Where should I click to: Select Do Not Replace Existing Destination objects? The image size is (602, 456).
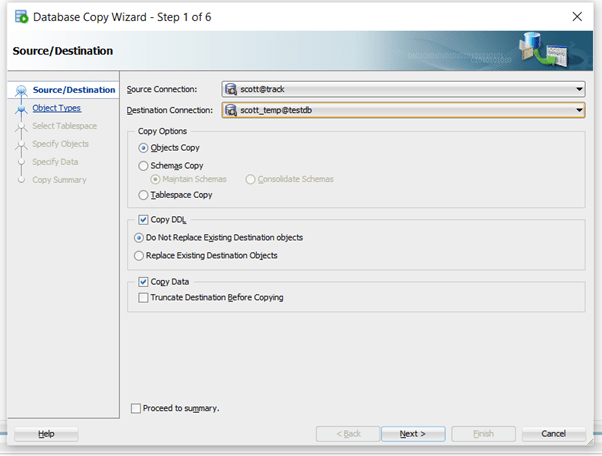pyautogui.click(x=139, y=237)
